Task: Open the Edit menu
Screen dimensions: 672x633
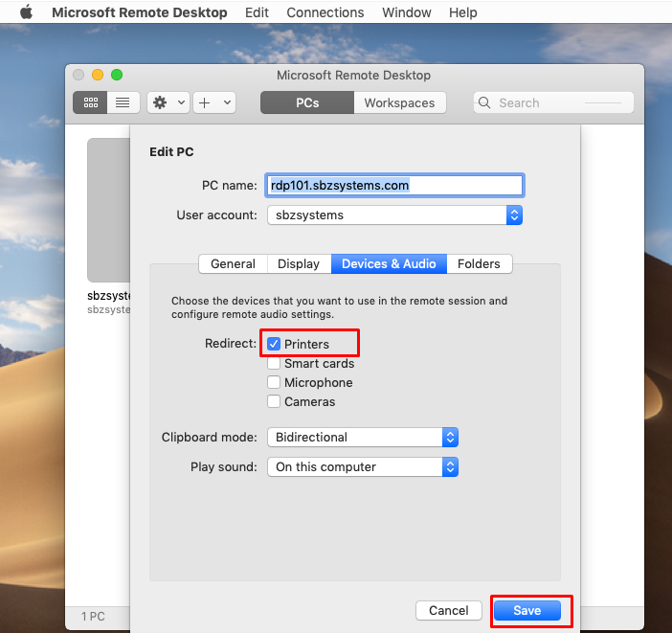Action: coord(257,12)
